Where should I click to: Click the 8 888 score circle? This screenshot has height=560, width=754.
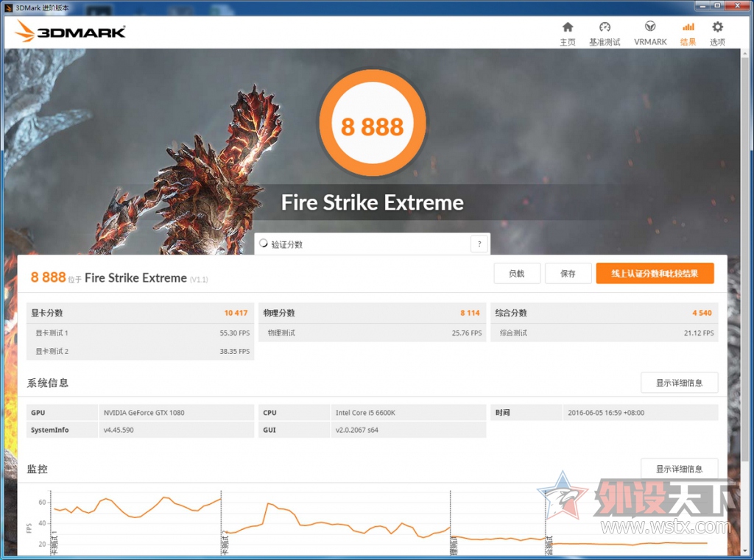372,123
